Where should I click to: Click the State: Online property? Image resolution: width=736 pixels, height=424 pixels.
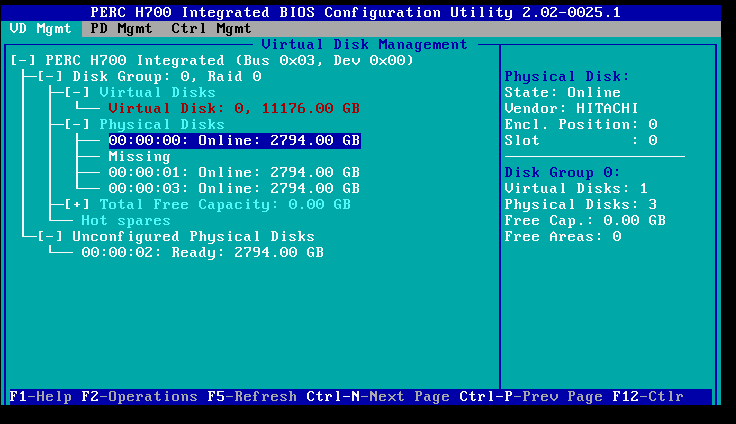point(562,93)
